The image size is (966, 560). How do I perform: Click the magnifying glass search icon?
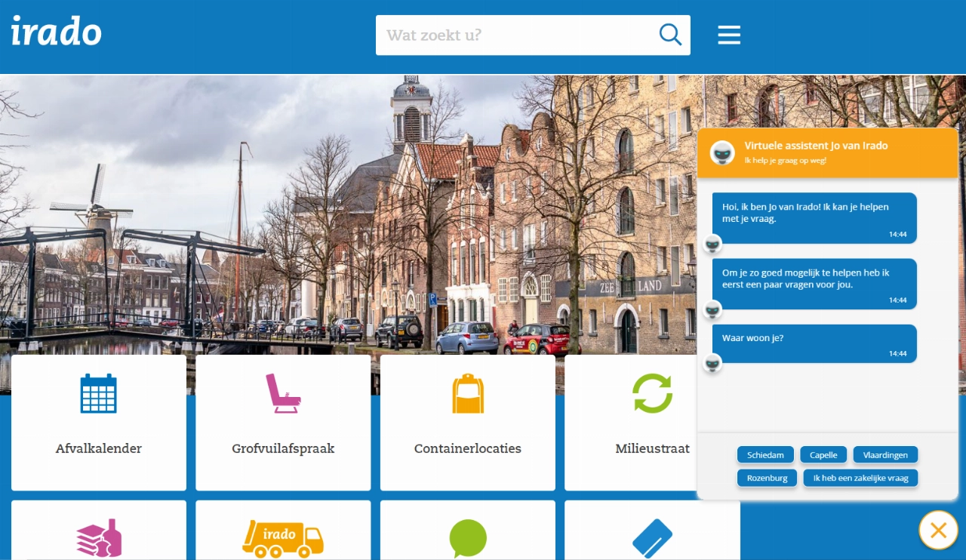670,35
